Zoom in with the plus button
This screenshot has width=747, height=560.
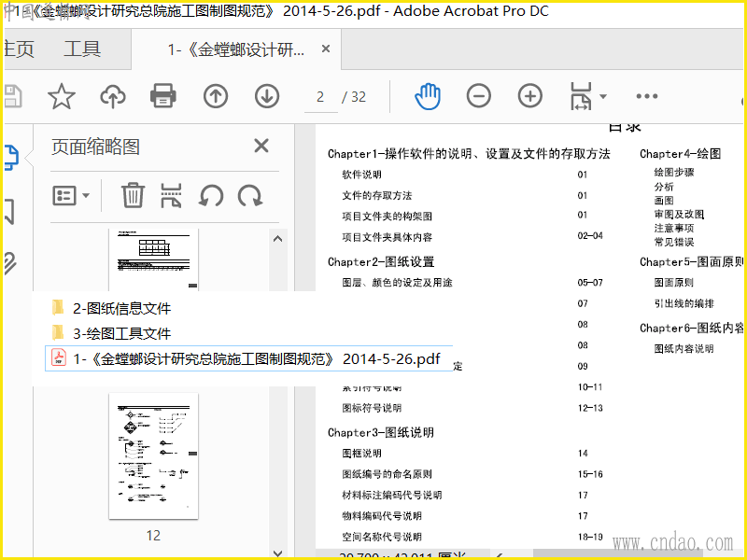[x=530, y=96]
